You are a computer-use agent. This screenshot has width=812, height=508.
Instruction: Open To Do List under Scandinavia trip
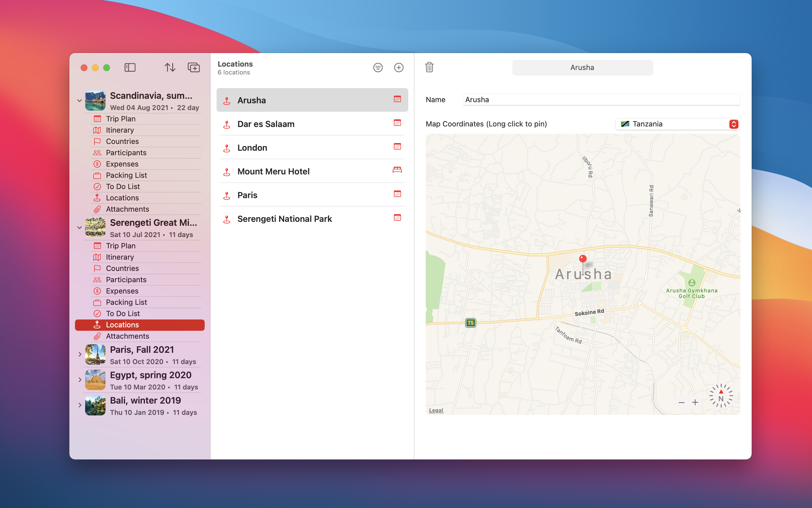[140, 187]
